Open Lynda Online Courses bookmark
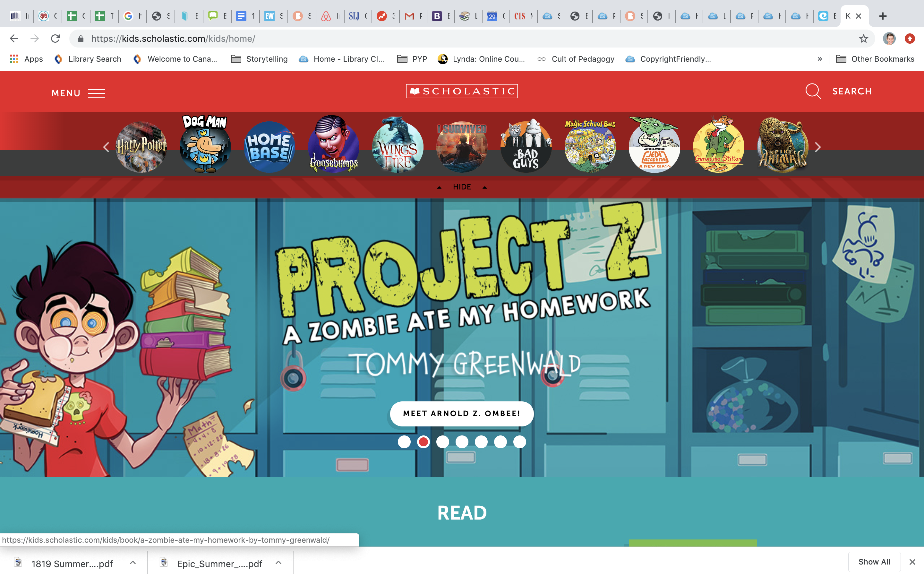 (482, 59)
